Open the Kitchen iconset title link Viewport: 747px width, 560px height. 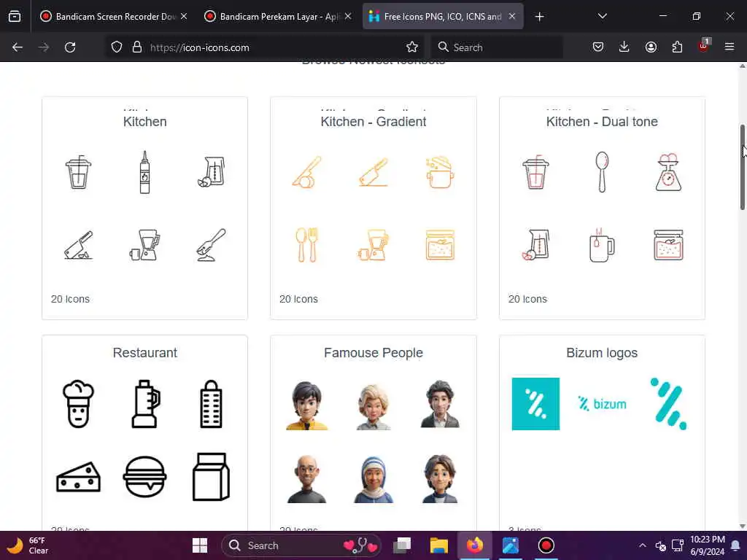coord(145,122)
